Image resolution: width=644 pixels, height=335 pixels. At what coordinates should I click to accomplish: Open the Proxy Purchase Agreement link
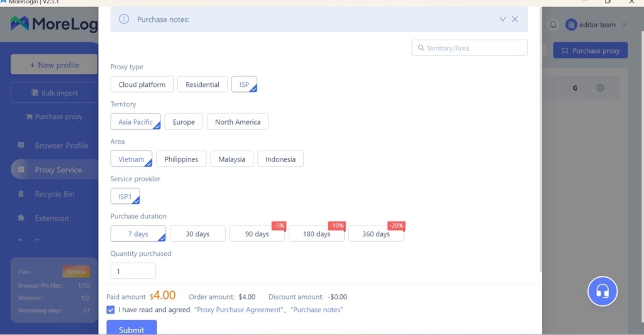[x=238, y=310]
